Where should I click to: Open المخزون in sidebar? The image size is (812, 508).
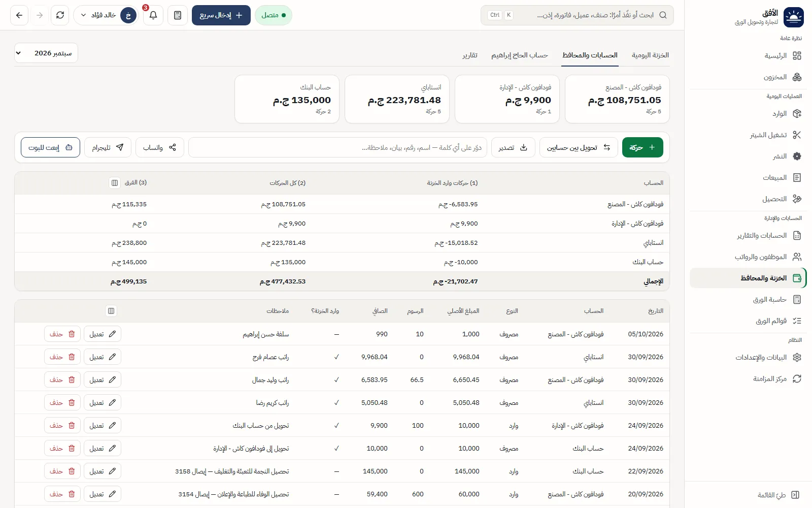748,77
